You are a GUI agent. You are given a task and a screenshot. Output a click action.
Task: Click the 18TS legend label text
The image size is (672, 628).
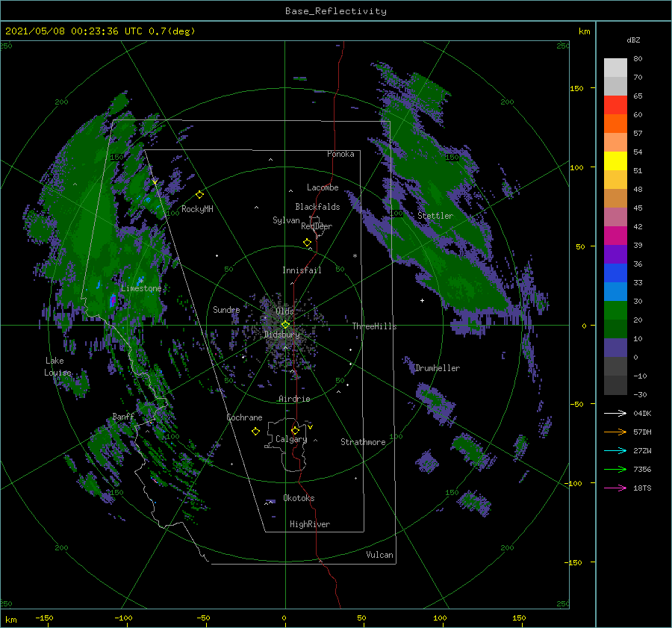click(x=642, y=488)
